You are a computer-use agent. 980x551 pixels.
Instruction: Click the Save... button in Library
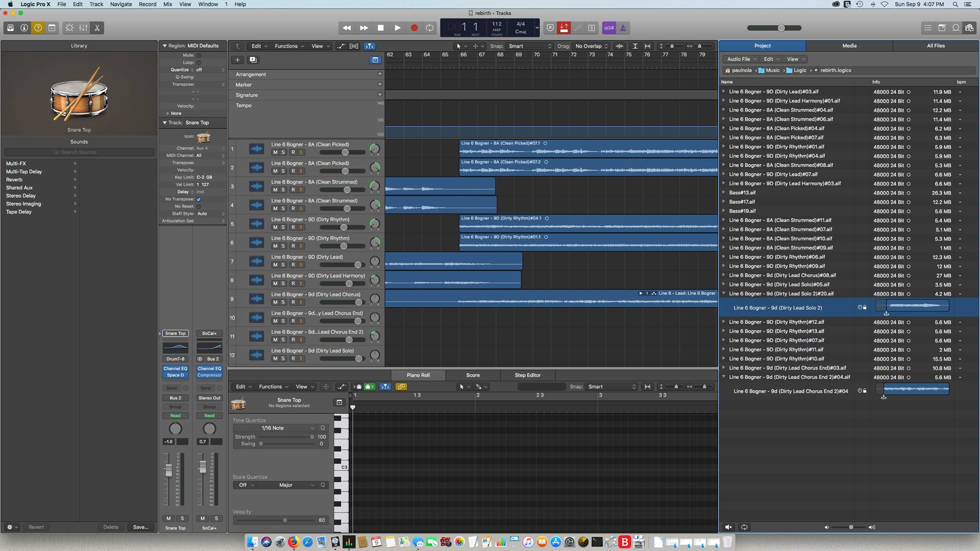[141, 527]
